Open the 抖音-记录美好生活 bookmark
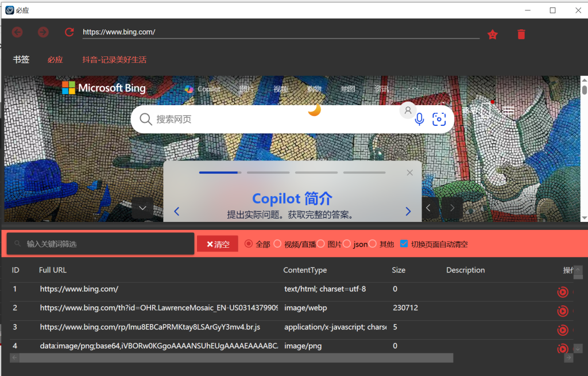Viewport: 588px width, 376px height. coord(114,60)
